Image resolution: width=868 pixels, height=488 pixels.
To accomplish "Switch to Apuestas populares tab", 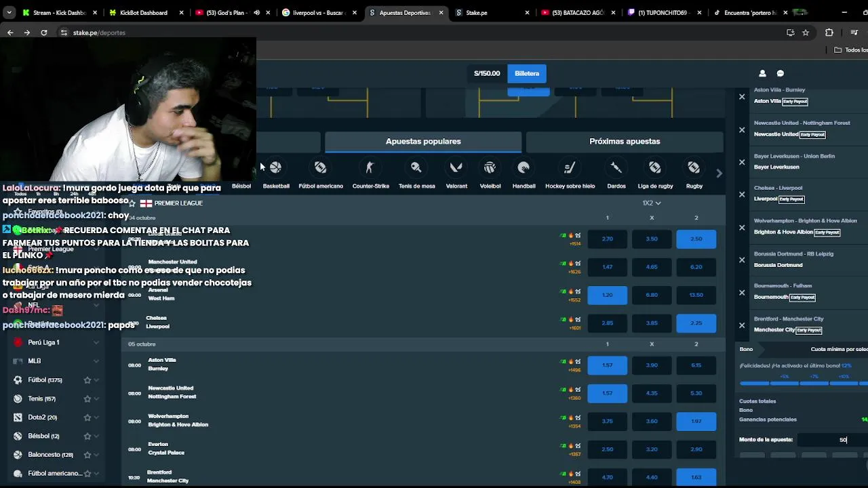I will click(x=423, y=142).
